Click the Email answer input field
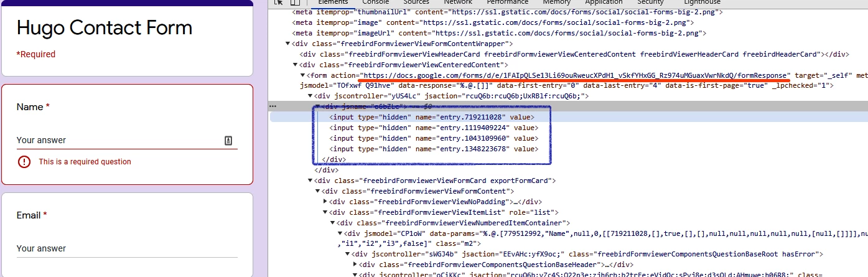Screen dimensions: 868x277 pos(127,248)
